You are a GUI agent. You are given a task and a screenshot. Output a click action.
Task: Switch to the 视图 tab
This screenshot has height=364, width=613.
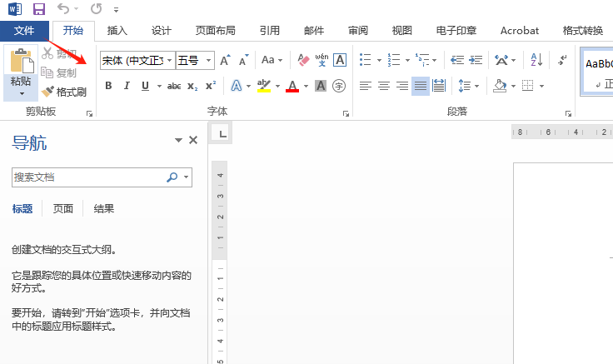402,31
